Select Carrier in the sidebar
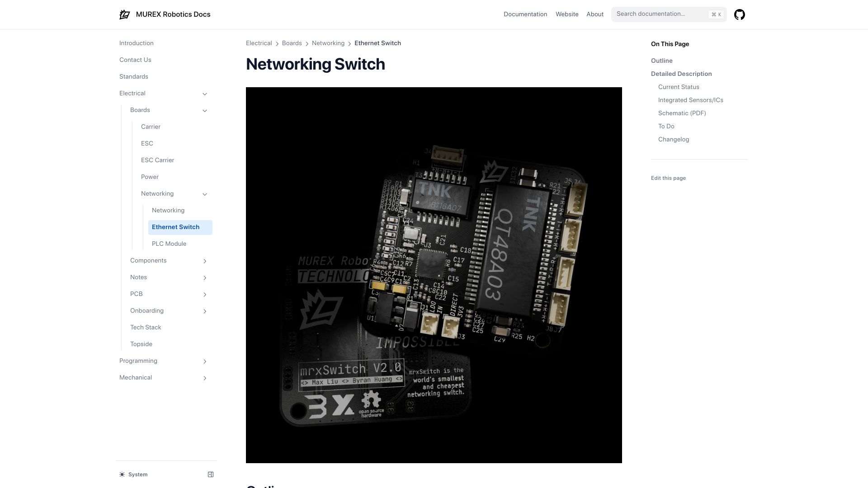868x488 pixels. 151,127
